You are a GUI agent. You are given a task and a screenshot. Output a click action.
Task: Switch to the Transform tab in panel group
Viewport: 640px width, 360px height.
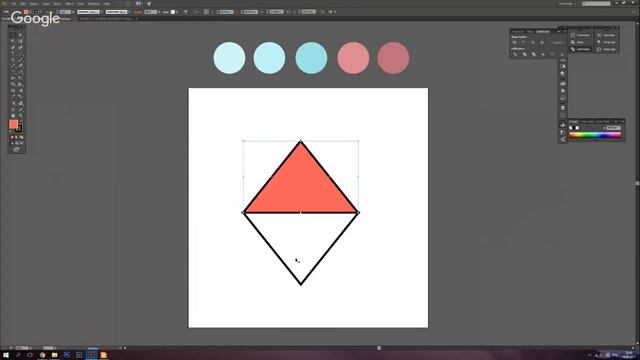click(518, 31)
